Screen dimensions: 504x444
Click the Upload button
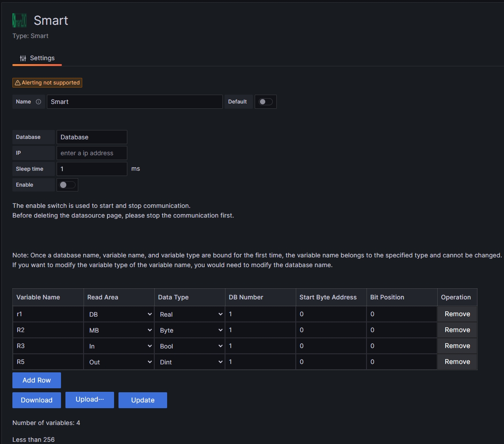pos(90,400)
